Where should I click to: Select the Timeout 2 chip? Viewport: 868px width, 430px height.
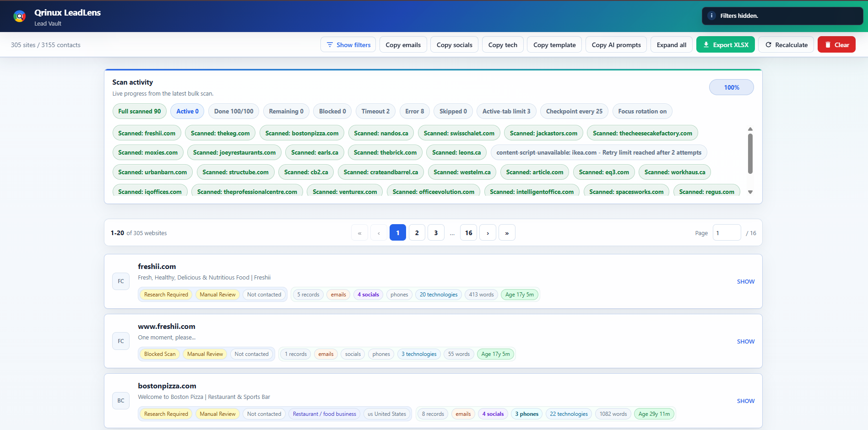click(375, 111)
